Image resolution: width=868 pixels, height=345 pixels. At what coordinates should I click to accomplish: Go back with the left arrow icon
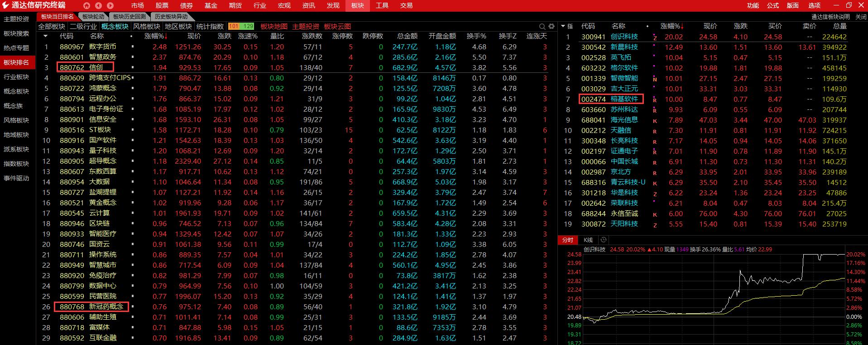pyautogui.click(x=99, y=5)
